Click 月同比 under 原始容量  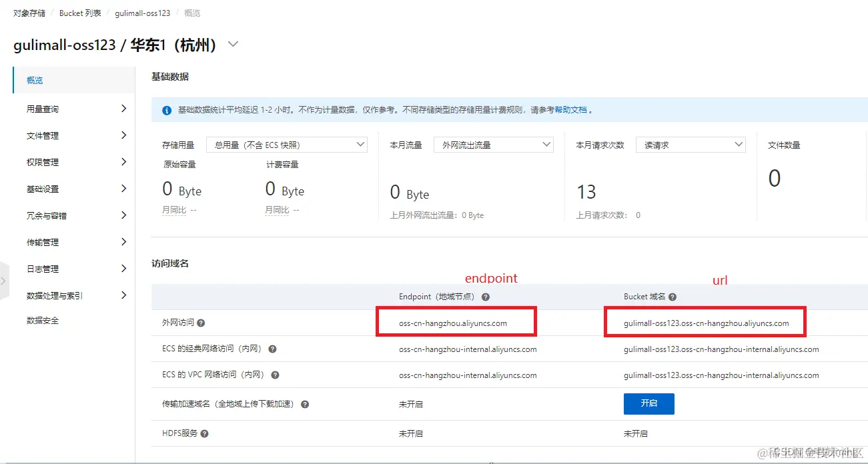point(175,210)
